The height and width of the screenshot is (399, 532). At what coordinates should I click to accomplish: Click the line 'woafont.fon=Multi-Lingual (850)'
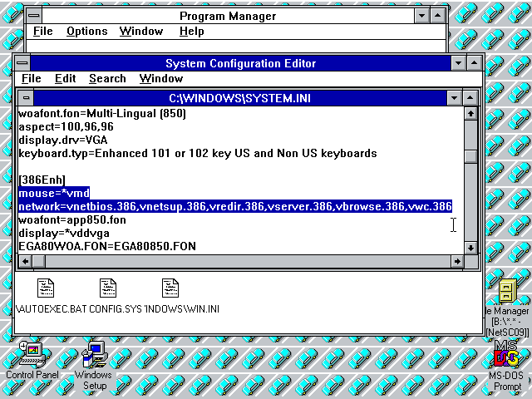click(x=102, y=113)
